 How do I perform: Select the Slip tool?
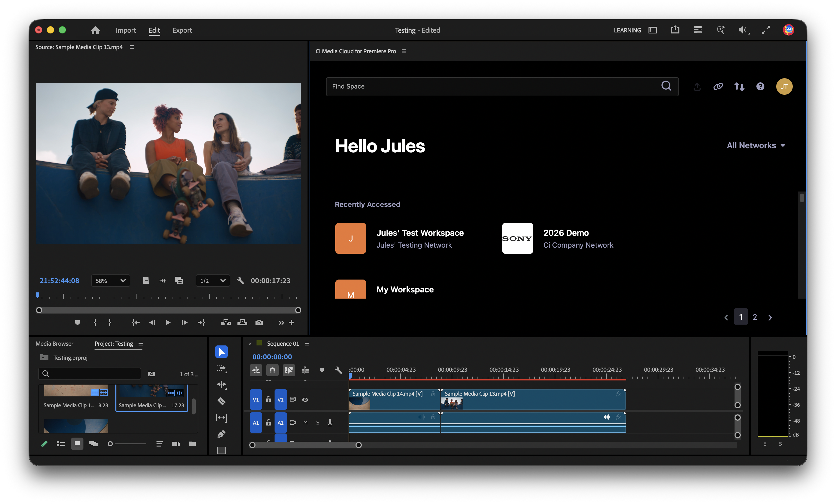click(x=221, y=418)
